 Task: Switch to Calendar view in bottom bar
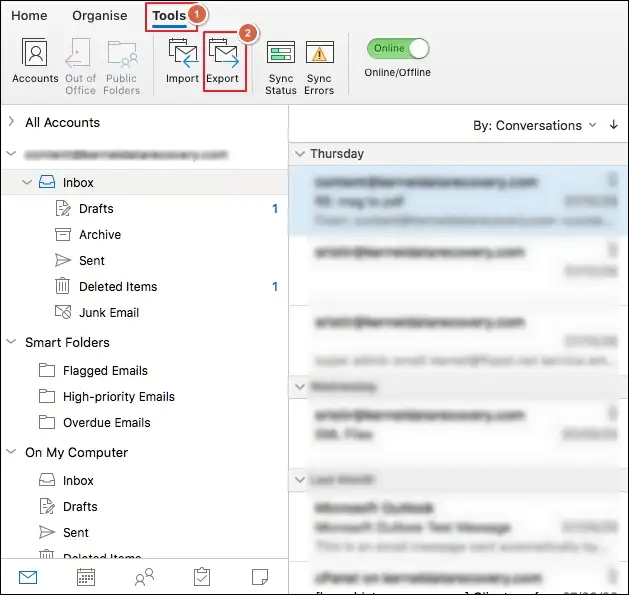(x=86, y=577)
